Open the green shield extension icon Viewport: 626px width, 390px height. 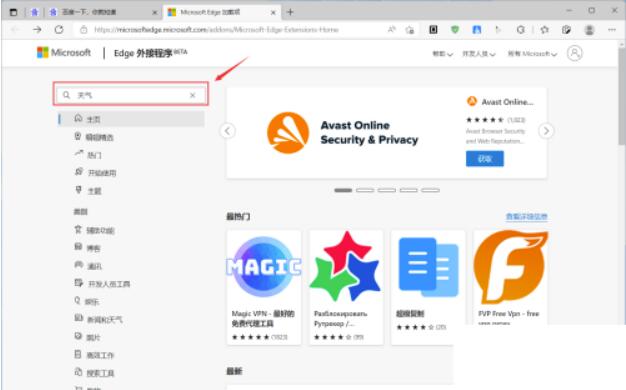[455, 30]
